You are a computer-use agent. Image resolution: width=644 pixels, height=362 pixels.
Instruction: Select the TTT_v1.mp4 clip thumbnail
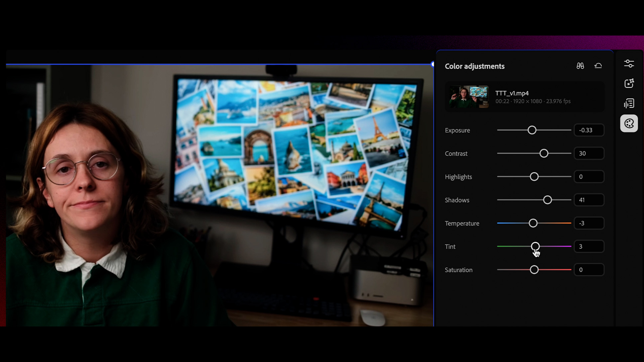tap(468, 96)
